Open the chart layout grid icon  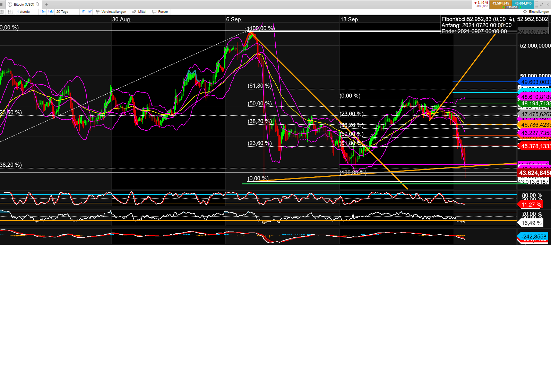tap(10, 12)
